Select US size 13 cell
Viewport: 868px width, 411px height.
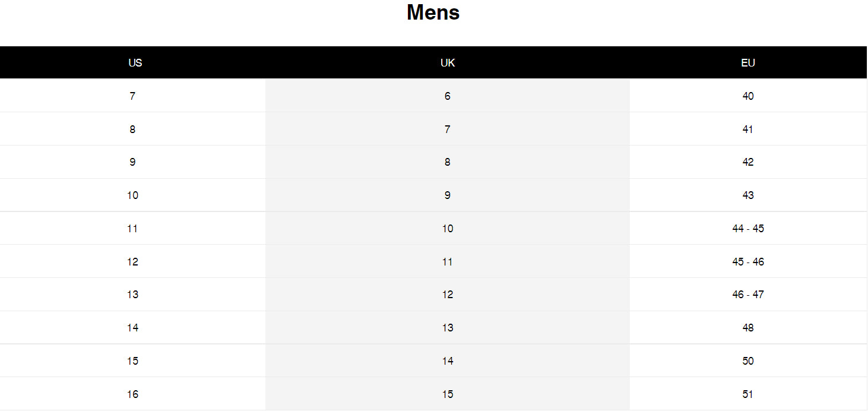[x=132, y=295]
